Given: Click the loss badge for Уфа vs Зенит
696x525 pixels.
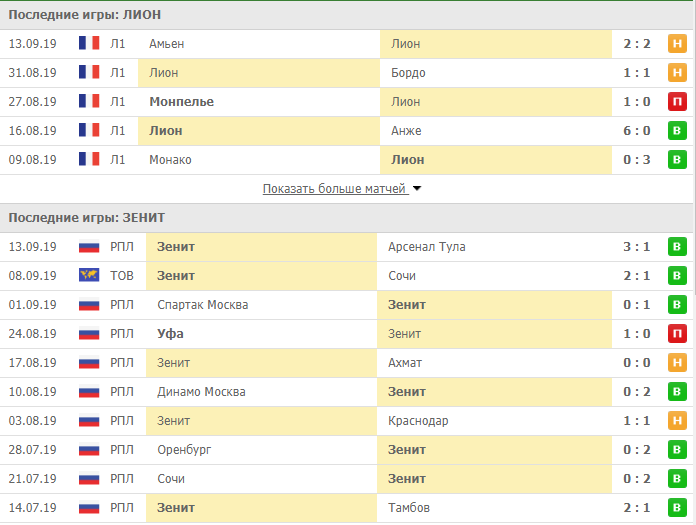Looking at the screenshot, I should pos(677,333).
